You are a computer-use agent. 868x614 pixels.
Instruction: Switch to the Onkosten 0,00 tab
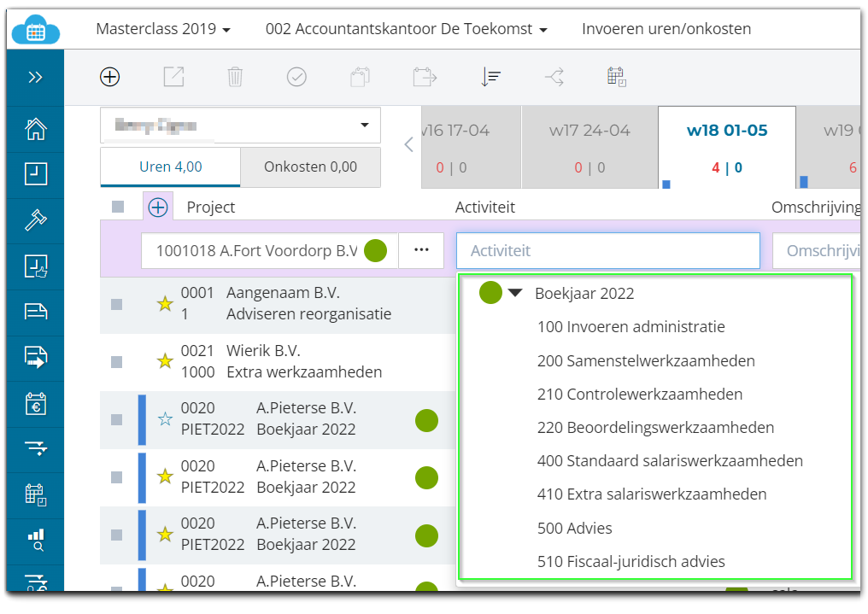311,167
